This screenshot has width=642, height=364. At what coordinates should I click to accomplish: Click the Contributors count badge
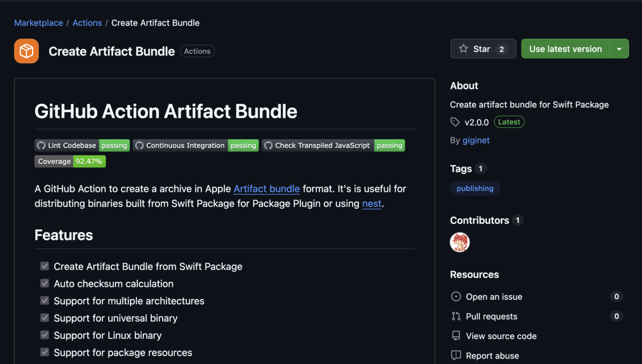click(517, 220)
